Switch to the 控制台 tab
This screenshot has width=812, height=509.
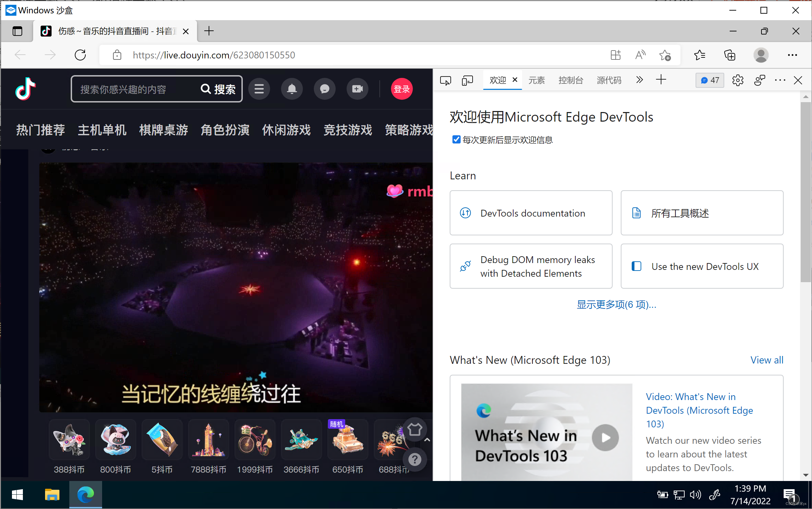tap(571, 81)
